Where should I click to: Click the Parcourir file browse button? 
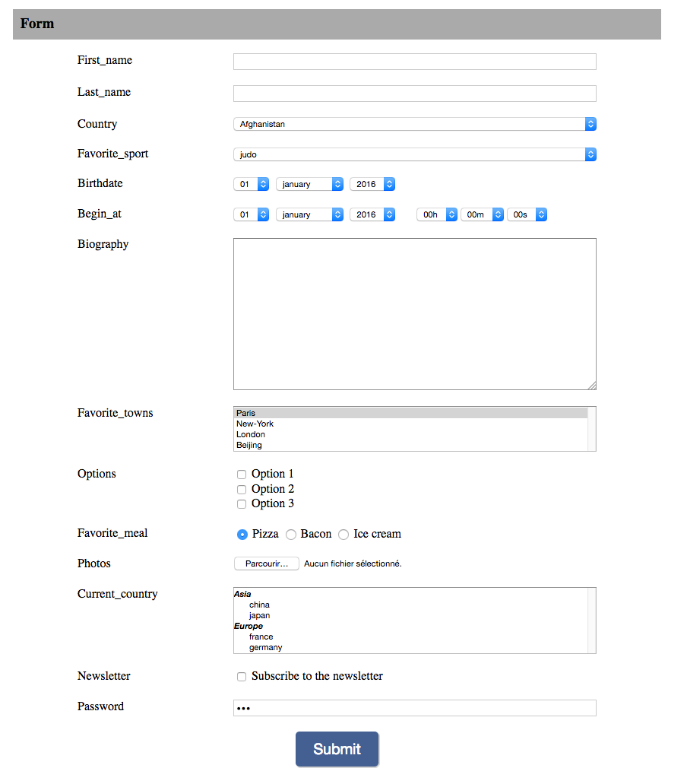click(x=266, y=563)
